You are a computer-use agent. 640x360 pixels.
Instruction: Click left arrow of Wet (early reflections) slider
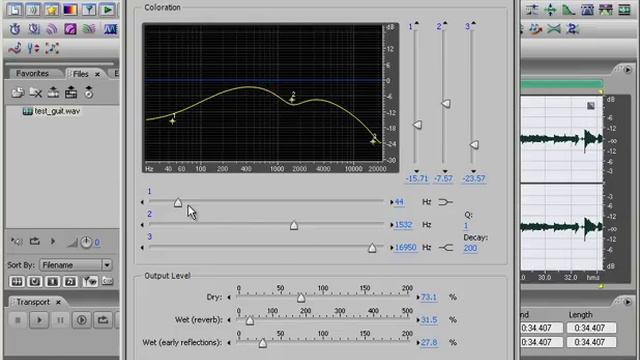[x=229, y=342]
